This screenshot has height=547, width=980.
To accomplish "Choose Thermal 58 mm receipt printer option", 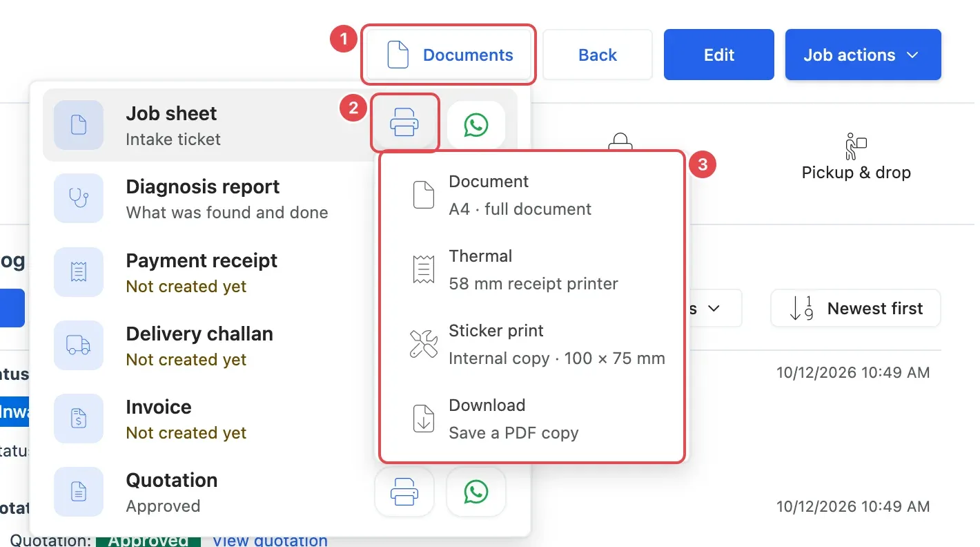I will [531, 269].
